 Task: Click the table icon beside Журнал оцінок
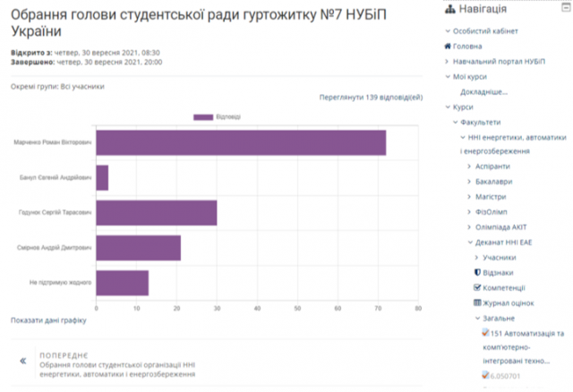pyautogui.click(x=477, y=303)
